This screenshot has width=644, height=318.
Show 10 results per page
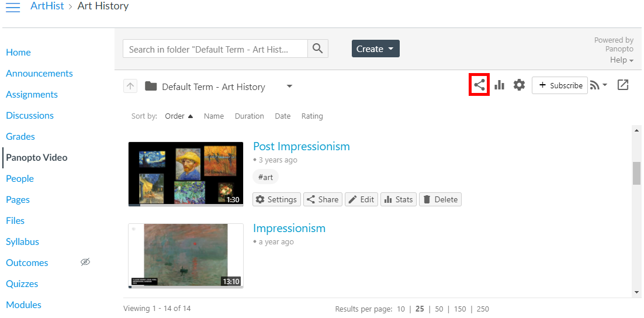(400, 309)
